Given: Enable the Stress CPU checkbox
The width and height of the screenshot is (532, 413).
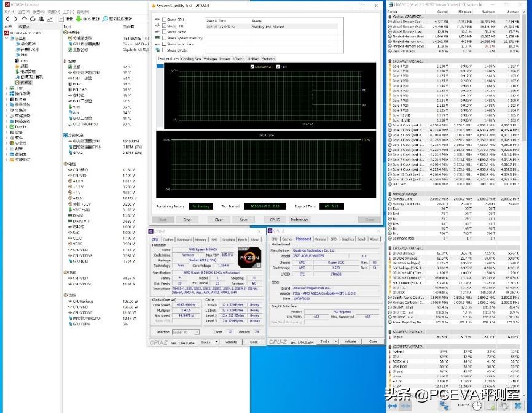Looking at the screenshot, I should [163, 20].
